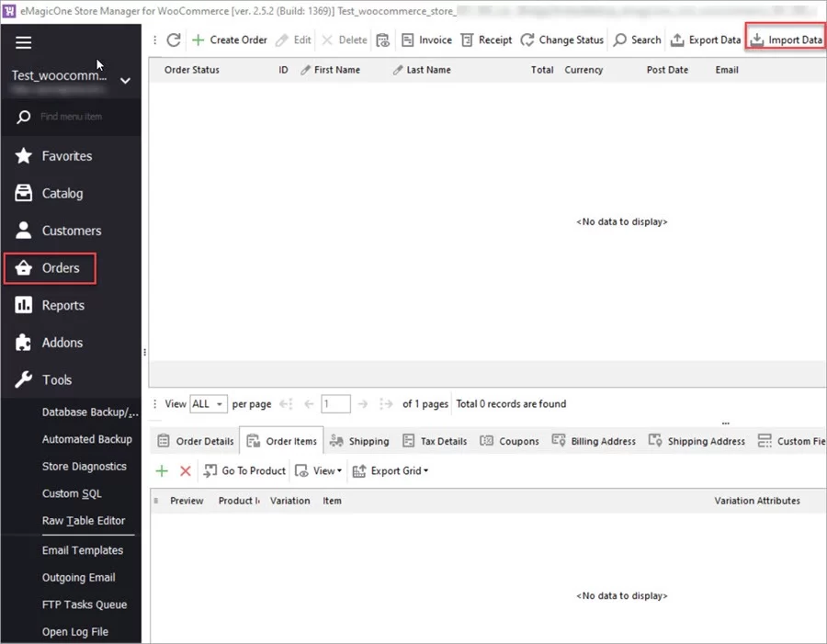Select Orders in the sidebar

click(x=51, y=267)
